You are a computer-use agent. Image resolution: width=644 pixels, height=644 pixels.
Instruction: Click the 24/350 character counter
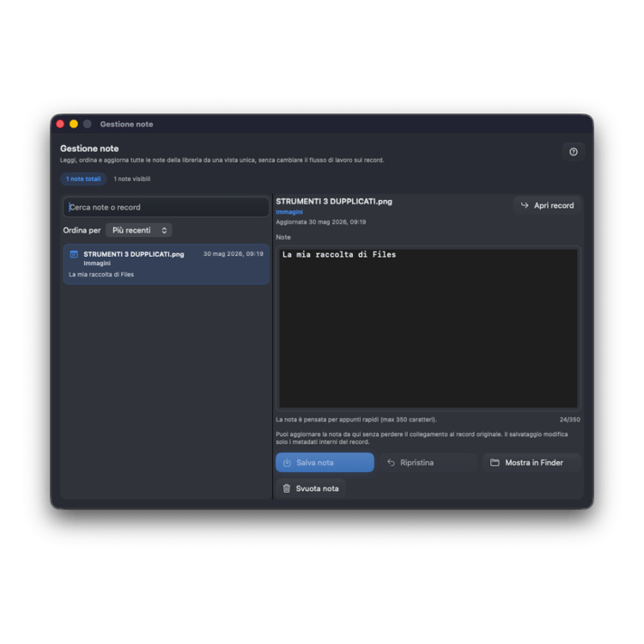[x=569, y=420]
